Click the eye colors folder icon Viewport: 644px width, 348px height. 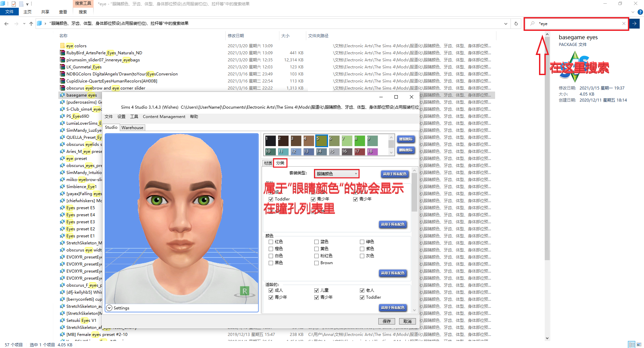[62, 46]
